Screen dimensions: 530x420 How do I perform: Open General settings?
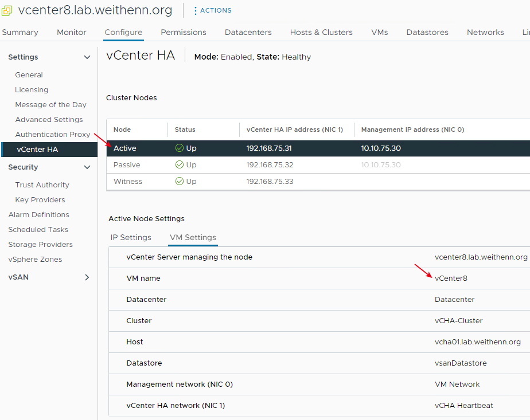click(29, 75)
